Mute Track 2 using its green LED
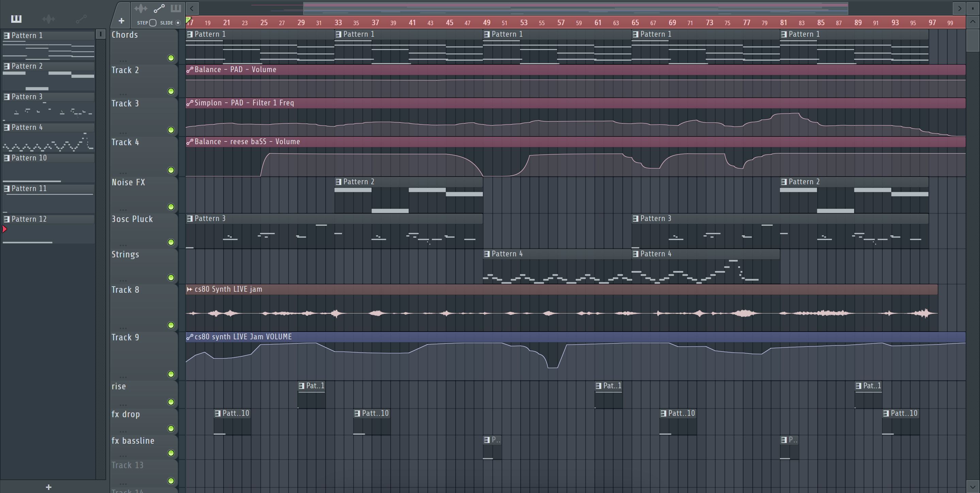Viewport: 980px width, 493px height. coord(171,91)
